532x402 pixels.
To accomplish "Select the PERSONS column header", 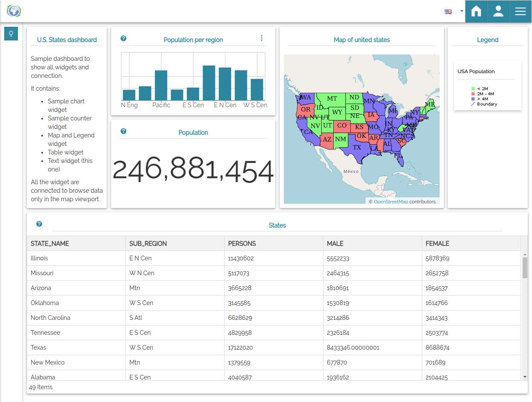I will [242, 244].
